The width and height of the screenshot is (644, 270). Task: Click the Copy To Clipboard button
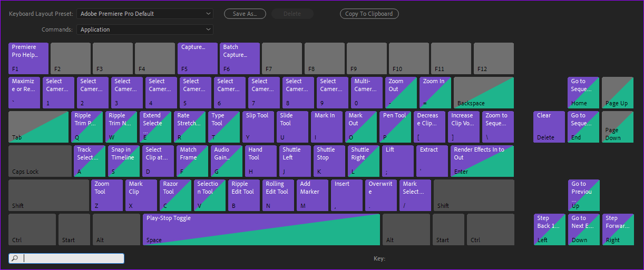click(369, 14)
